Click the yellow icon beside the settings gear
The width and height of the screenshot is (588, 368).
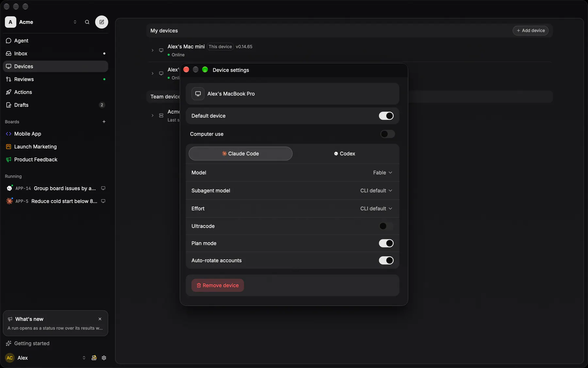[x=94, y=358]
